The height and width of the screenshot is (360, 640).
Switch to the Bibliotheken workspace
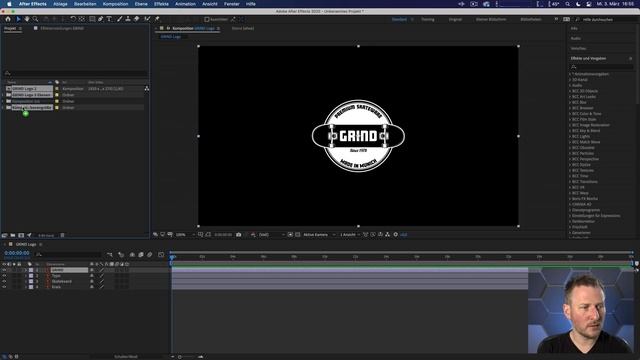click(531, 19)
